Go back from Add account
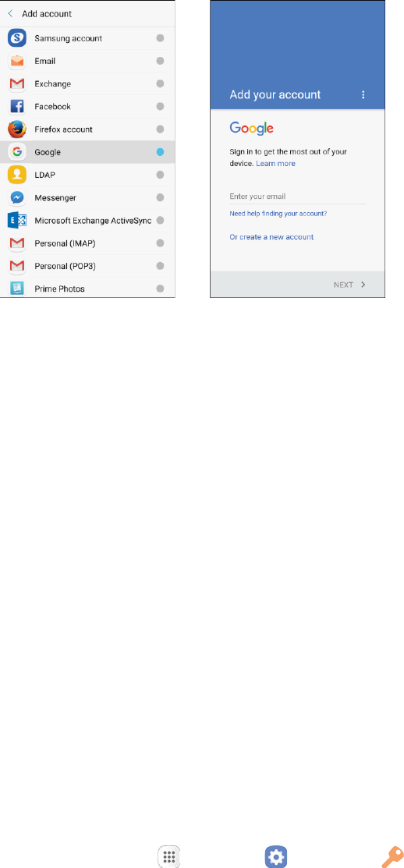This screenshot has height=868, width=404. coord(10,13)
